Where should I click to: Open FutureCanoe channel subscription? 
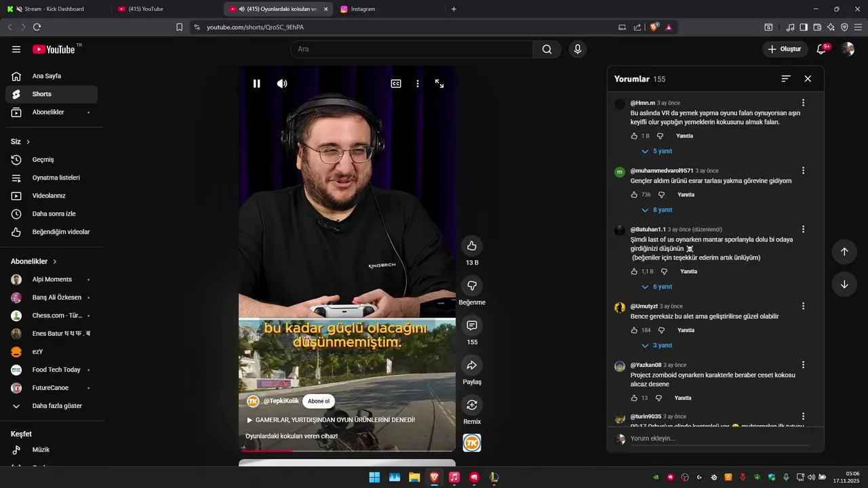pos(52,388)
